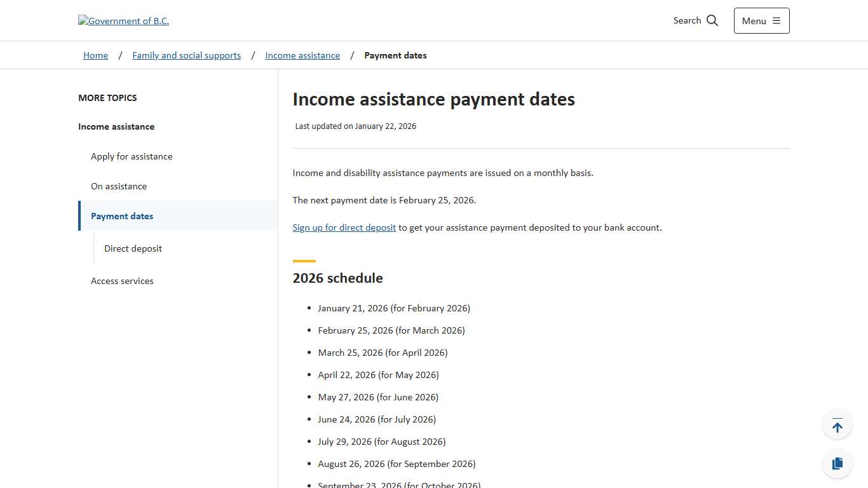The height and width of the screenshot is (488, 868).
Task: Click the copy page icon
Action: pyautogui.click(x=837, y=463)
